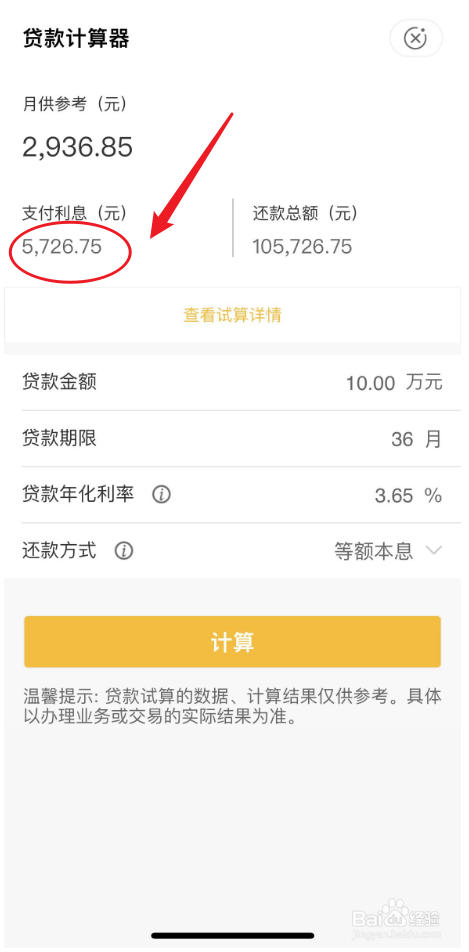Image resolution: width=469 pixels, height=952 pixels.
Task: Tap the 贷款计算器 title
Action: 76,38
